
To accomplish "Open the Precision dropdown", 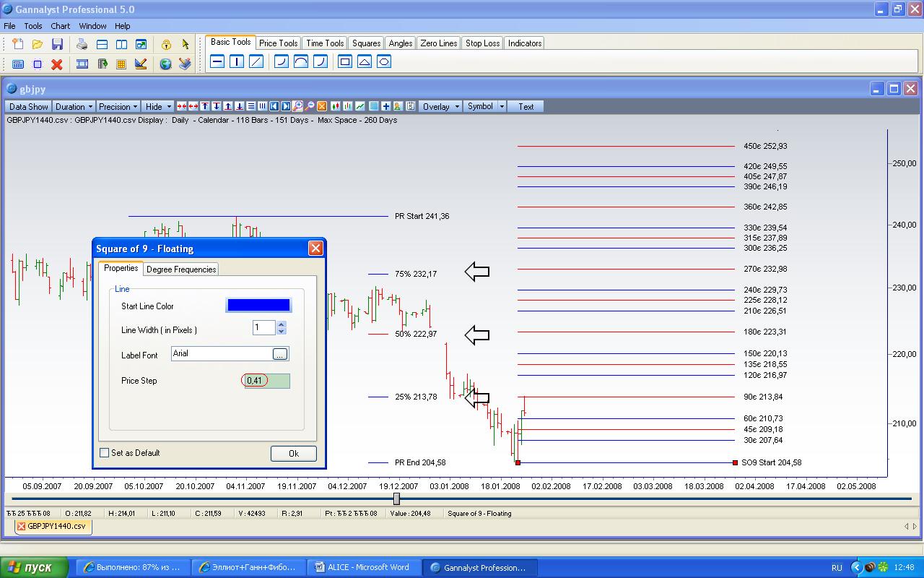I will (x=118, y=106).
